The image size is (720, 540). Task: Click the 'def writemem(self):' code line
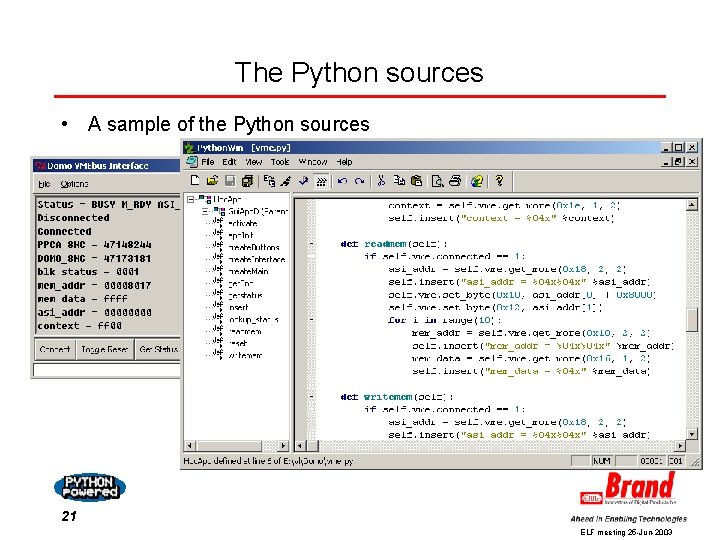click(397, 396)
